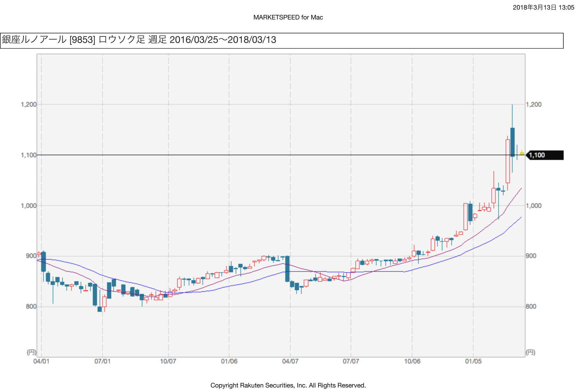Click the date label 01/06

(229, 361)
